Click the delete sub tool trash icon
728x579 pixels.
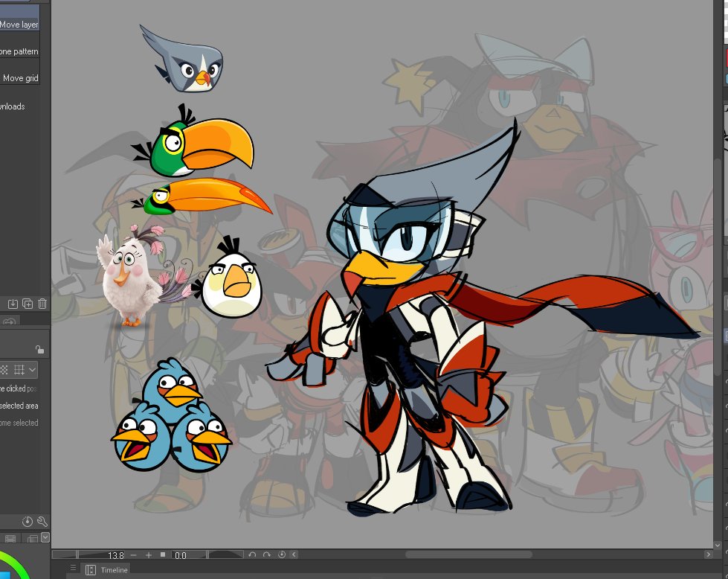click(x=42, y=304)
